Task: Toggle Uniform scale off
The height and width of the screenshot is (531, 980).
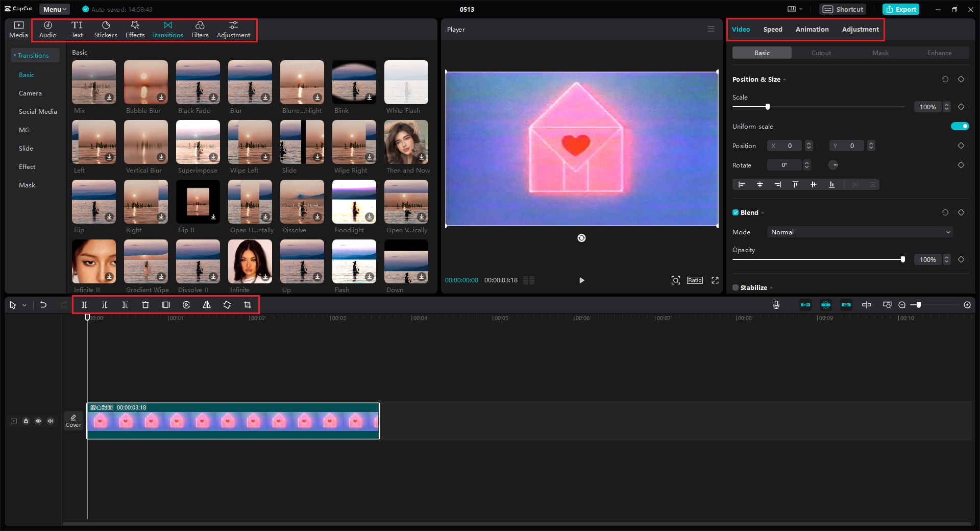Action: pyautogui.click(x=960, y=126)
